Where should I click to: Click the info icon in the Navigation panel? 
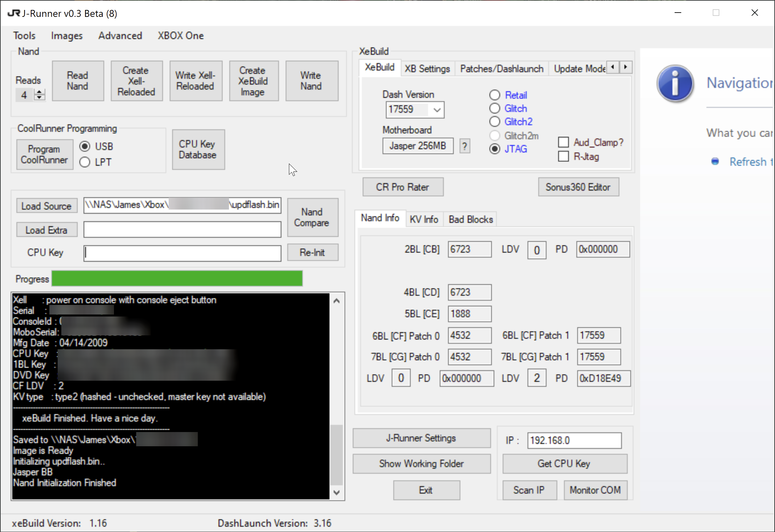(675, 83)
